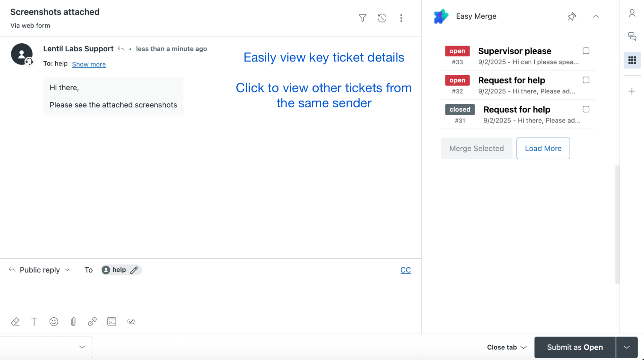Click the sidebar panel vertical scrollbar

(617, 224)
